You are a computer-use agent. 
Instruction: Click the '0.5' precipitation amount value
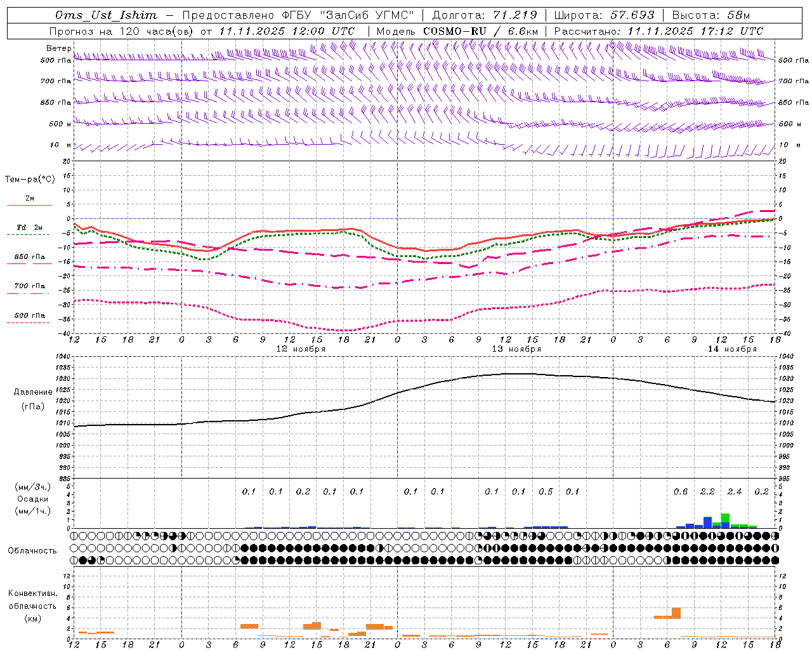[x=546, y=492]
